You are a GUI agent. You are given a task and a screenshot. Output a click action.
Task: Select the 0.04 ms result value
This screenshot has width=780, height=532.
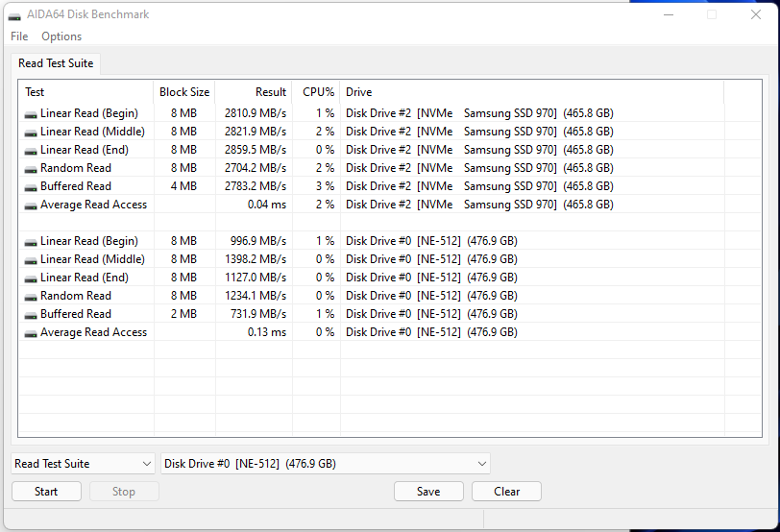point(267,205)
